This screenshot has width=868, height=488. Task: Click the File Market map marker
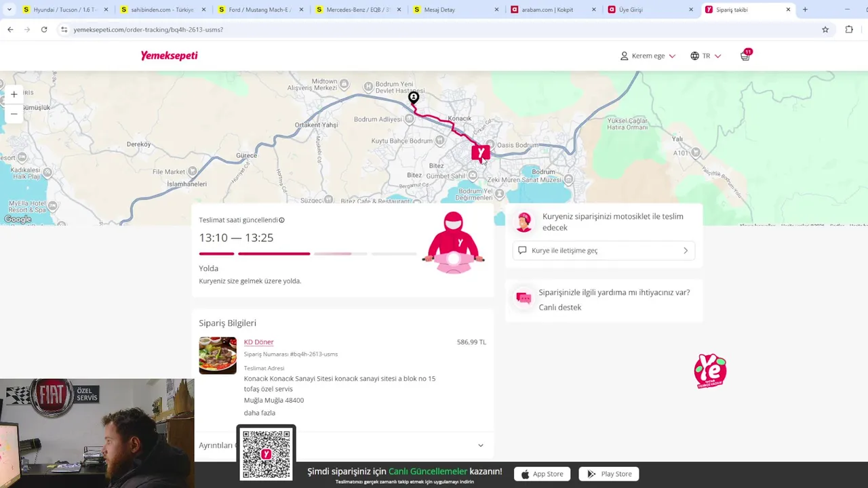click(193, 171)
